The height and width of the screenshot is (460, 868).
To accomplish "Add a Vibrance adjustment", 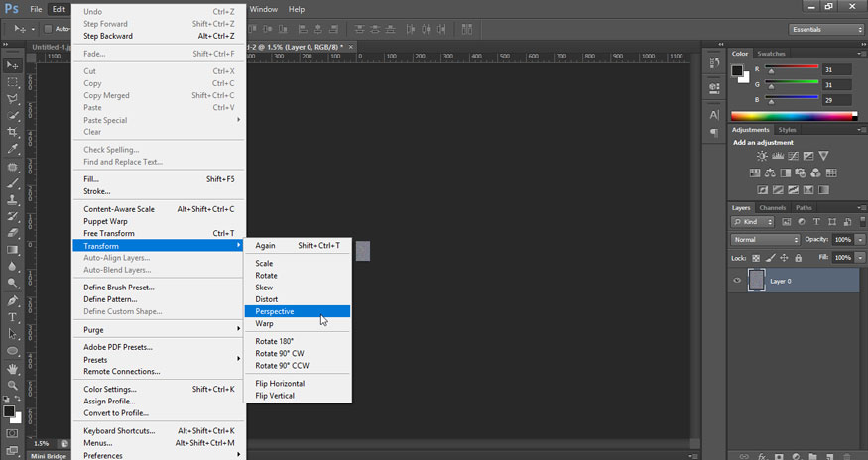I will [x=823, y=156].
